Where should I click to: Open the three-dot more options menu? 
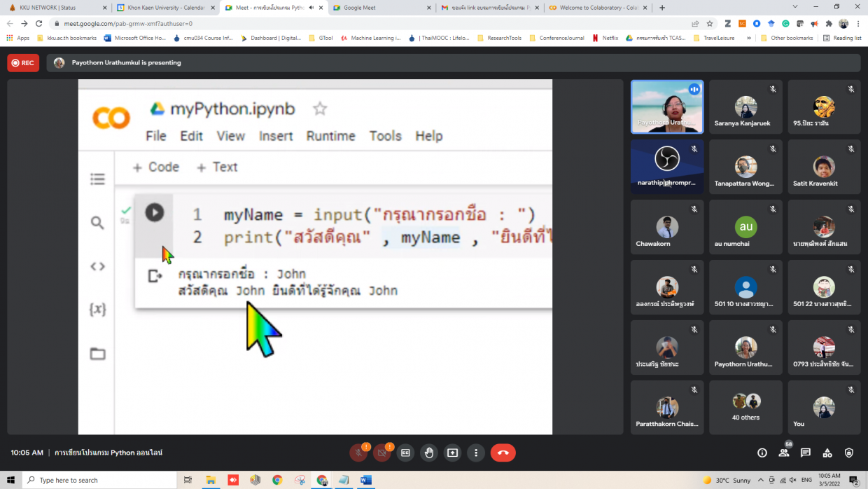tap(476, 453)
